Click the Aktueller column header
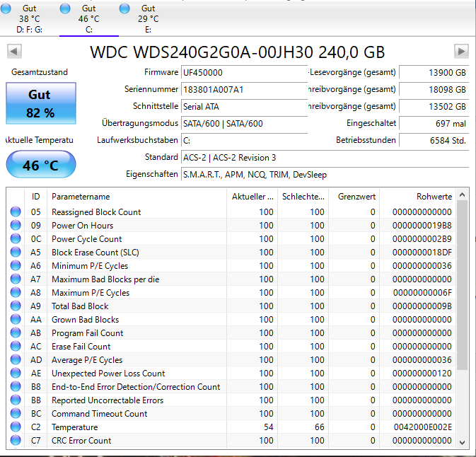The image size is (476, 457). pos(252,197)
